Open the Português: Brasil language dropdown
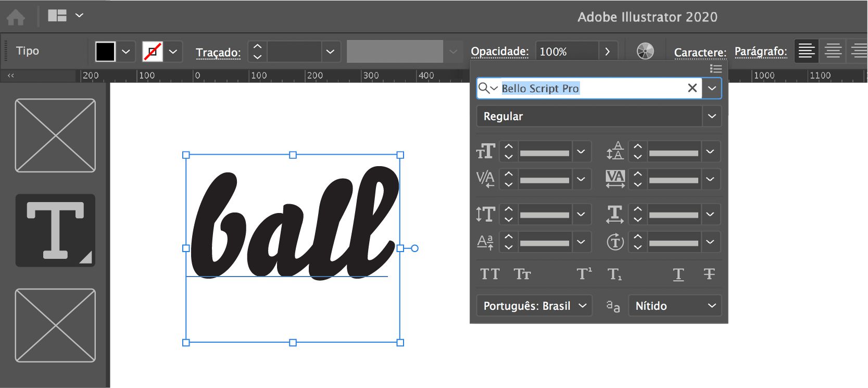The image size is (868, 388). pyautogui.click(x=534, y=306)
